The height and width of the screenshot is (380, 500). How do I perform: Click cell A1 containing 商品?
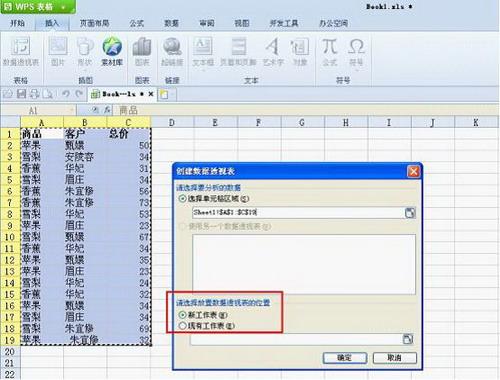42,134
